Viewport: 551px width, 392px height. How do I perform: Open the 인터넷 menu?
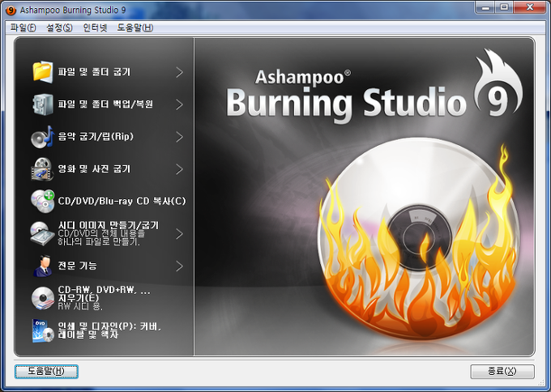tap(95, 28)
